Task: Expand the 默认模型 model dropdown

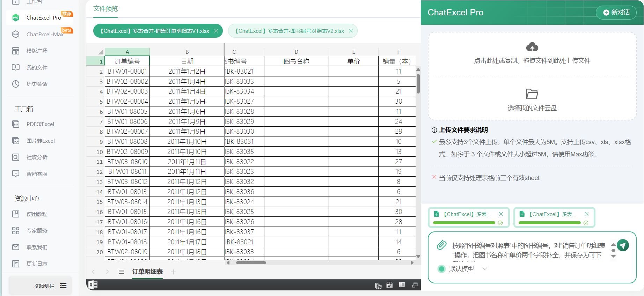Action: tap(484, 269)
